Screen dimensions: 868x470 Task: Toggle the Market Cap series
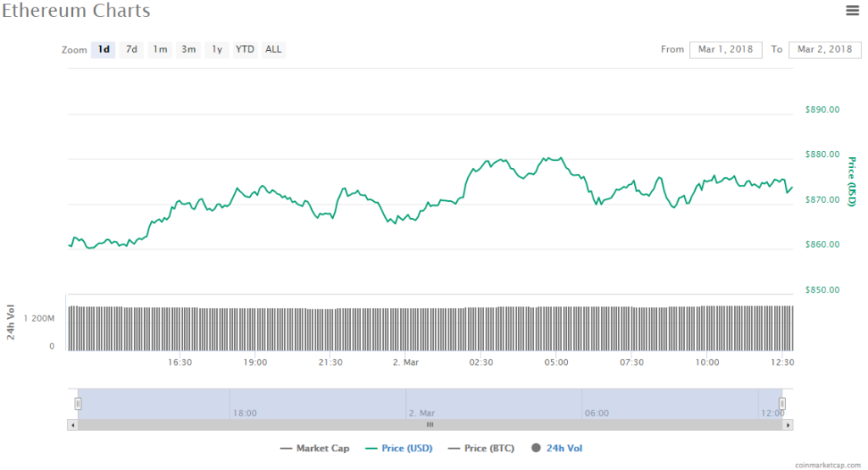(x=314, y=448)
